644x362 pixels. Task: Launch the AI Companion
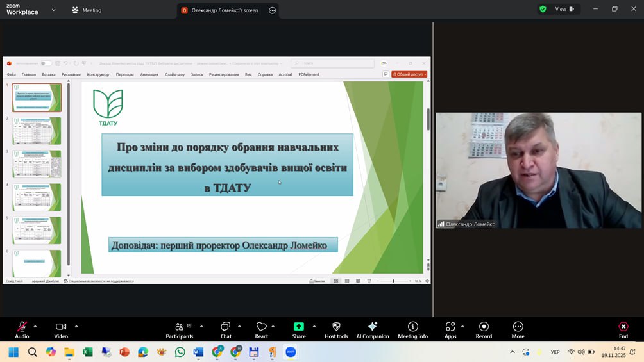click(x=373, y=330)
